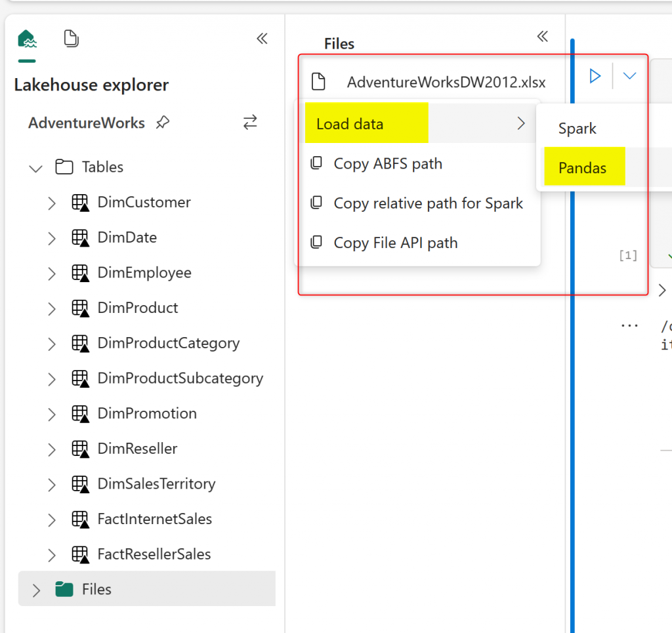
Task: Select DimProductSubcategory table in tree
Action: coord(180,378)
